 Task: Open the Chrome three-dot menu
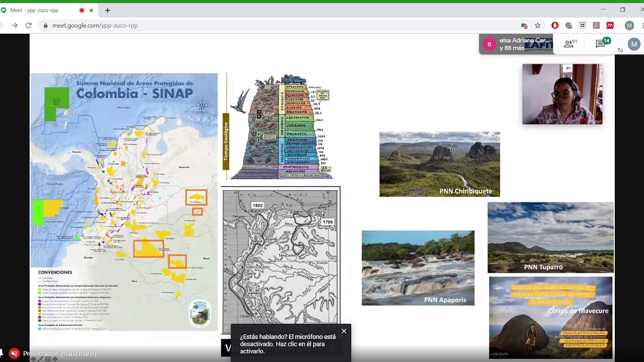[642, 26]
